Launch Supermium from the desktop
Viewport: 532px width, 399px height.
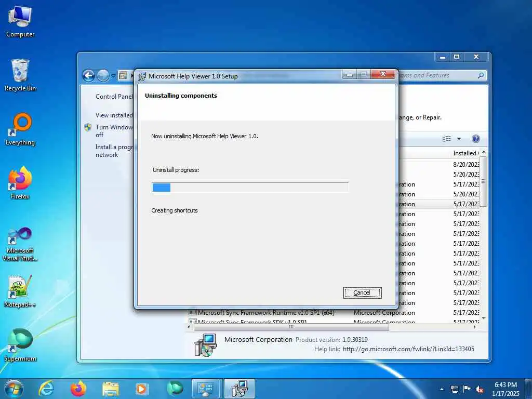[20, 345]
